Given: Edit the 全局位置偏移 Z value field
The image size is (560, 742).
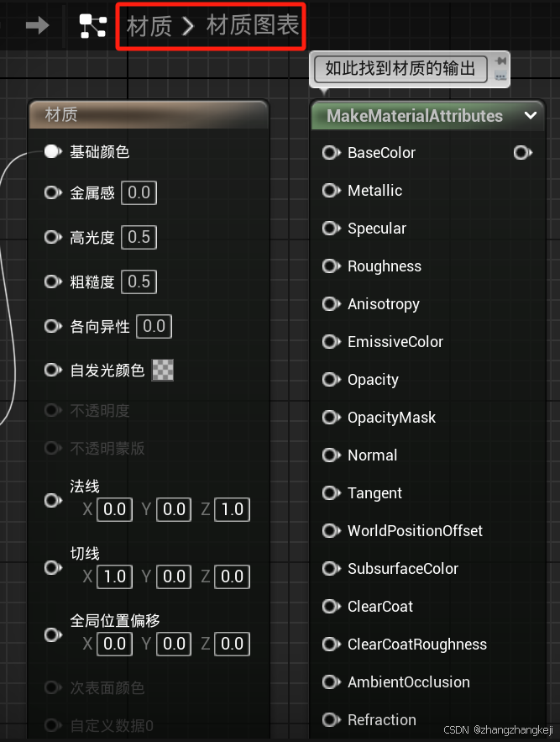Looking at the screenshot, I should (233, 644).
